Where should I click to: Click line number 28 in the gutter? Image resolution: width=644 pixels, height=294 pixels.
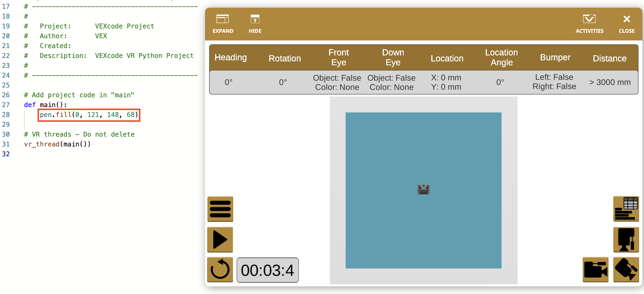(6, 115)
